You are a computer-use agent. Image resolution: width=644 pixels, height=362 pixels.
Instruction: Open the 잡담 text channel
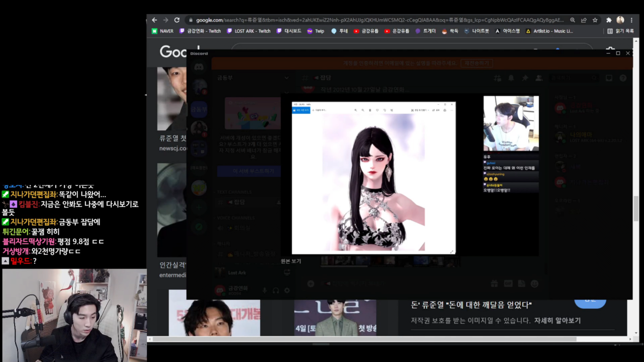(x=249, y=202)
